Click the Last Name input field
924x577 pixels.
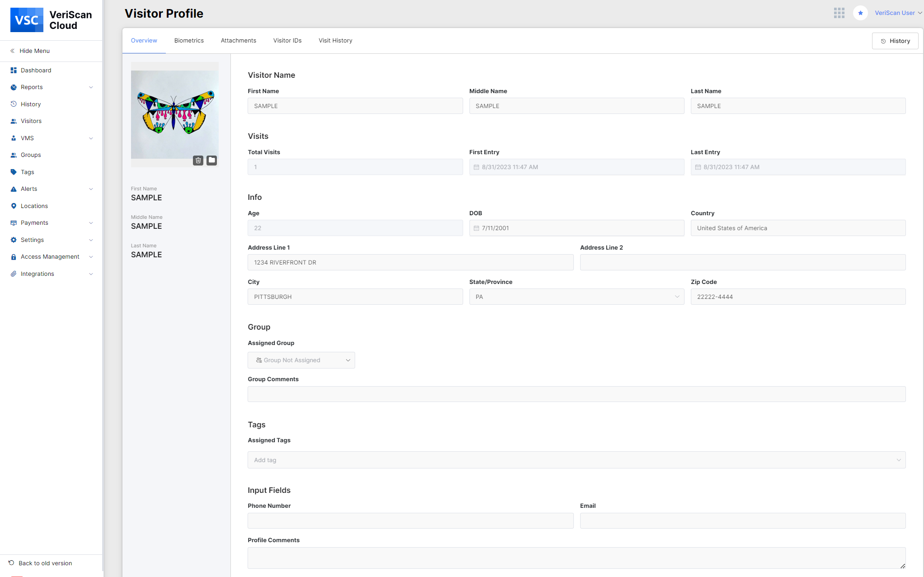798,106
